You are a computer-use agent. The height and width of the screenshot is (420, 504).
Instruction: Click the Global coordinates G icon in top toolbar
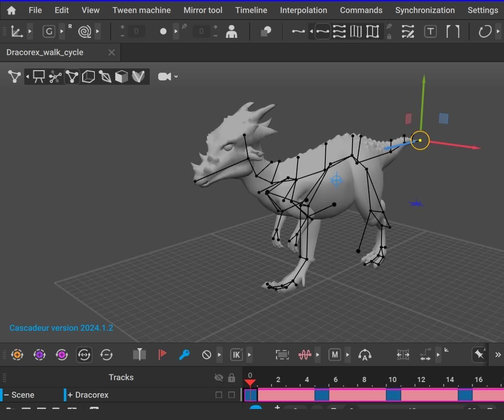[48, 31]
